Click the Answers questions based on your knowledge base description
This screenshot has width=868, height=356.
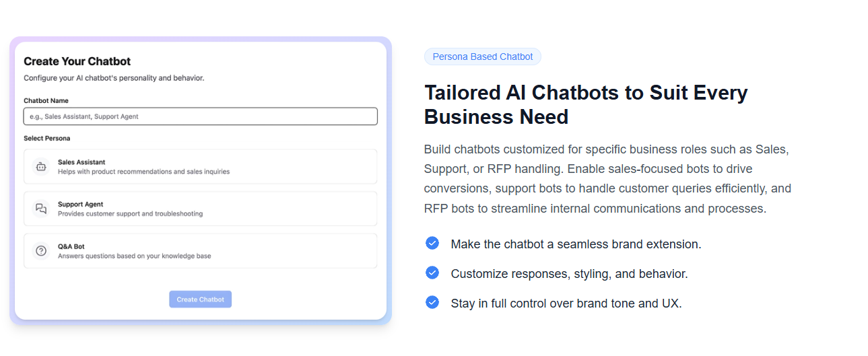coord(135,256)
